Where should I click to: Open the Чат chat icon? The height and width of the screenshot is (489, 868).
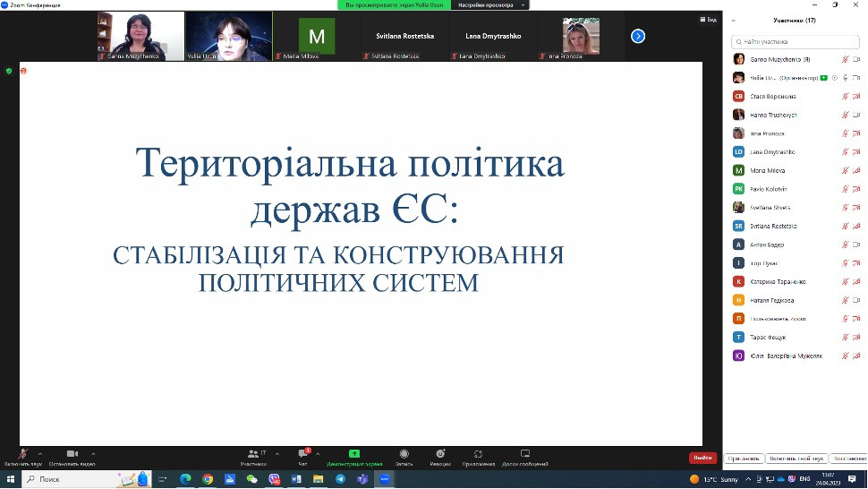coord(302,455)
